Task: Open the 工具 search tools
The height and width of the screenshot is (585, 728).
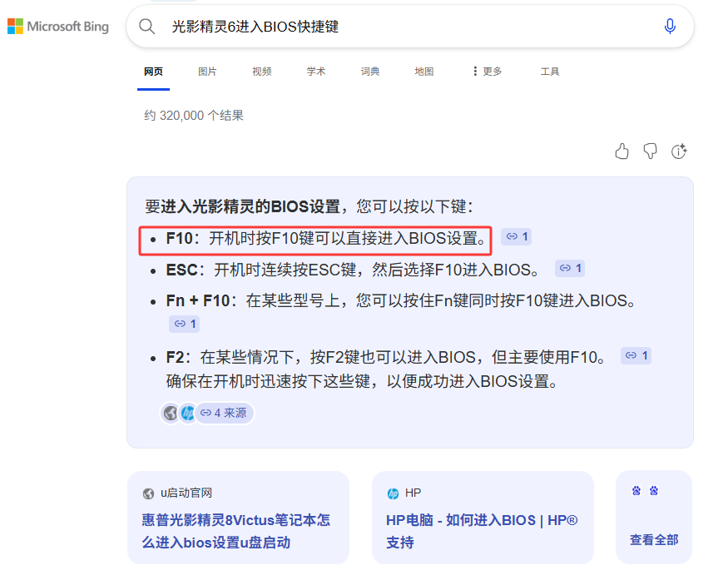Action: tap(550, 72)
